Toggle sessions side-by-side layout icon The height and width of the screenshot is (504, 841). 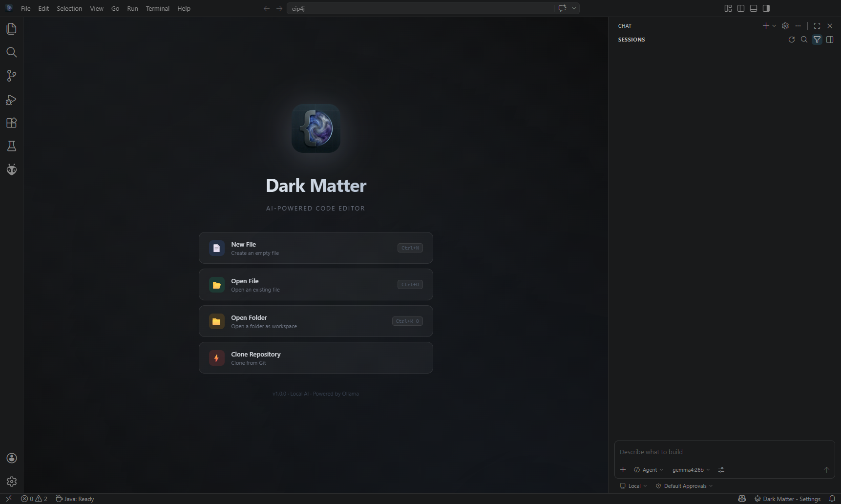pos(830,40)
